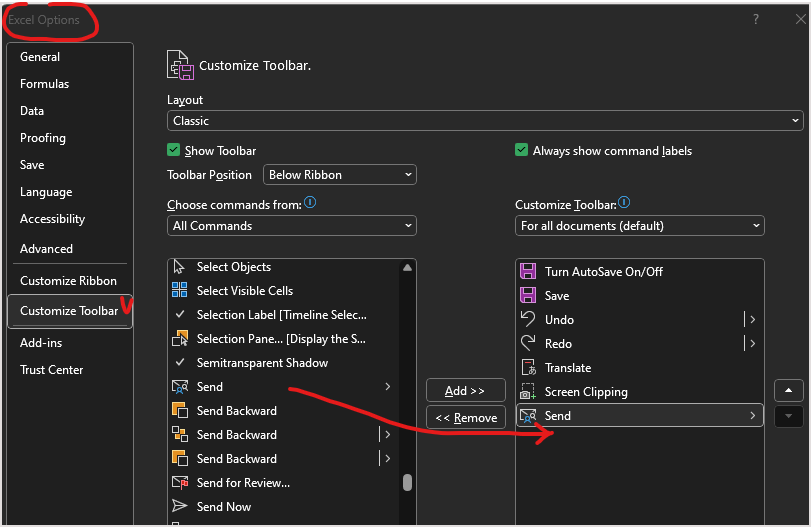Screen dimensions: 811x527
Task: Click the Send icon in toolbar list
Action: (x=528, y=415)
